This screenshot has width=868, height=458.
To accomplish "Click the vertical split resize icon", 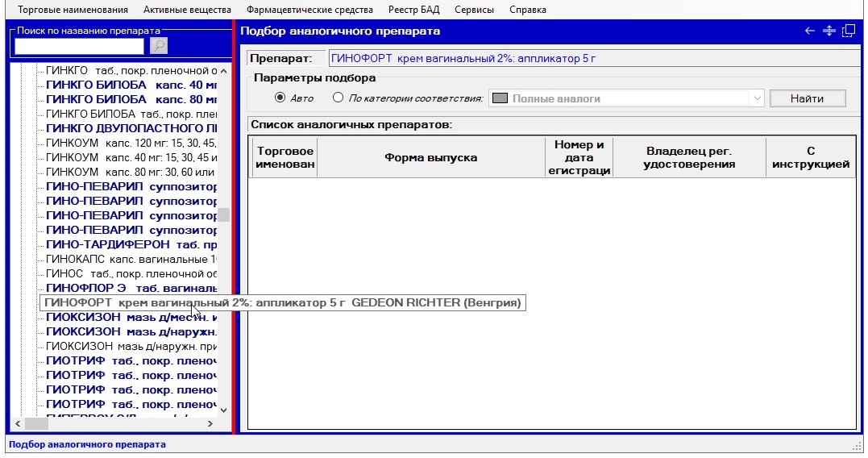I will click(x=829, y=31).
